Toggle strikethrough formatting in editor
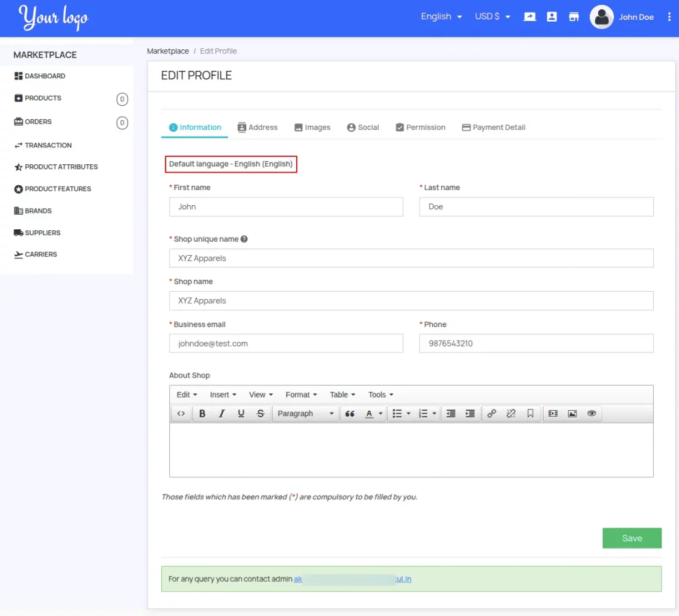 [260, 413]
